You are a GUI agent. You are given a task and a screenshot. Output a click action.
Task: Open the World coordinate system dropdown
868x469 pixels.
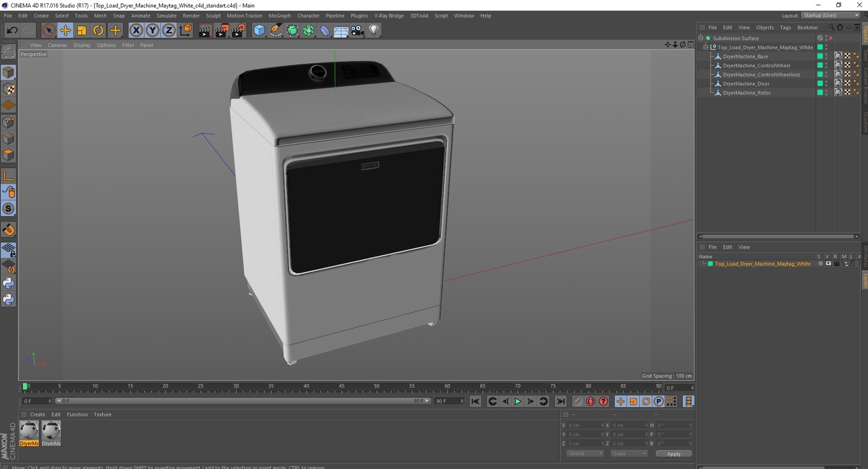pyautogui.click(x=585, y=454)
